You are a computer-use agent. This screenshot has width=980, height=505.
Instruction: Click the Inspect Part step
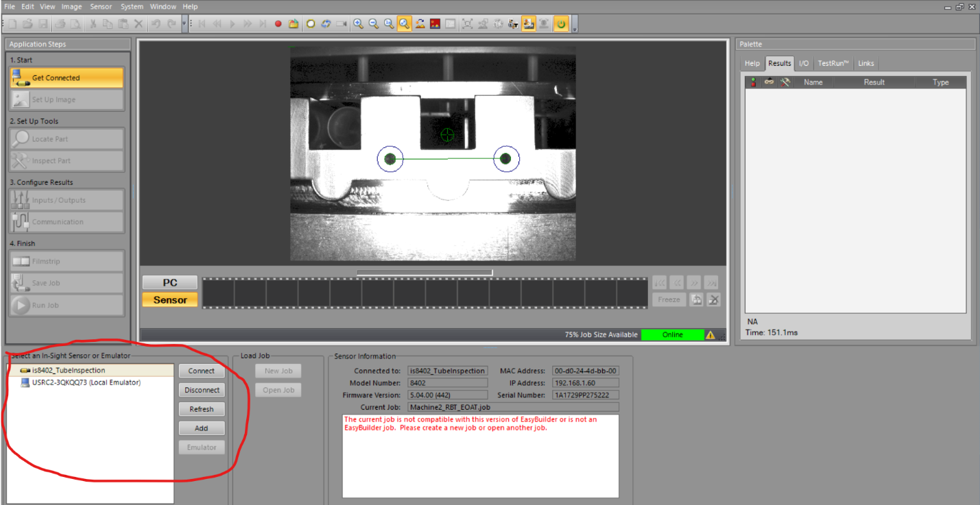pos(67,161)
